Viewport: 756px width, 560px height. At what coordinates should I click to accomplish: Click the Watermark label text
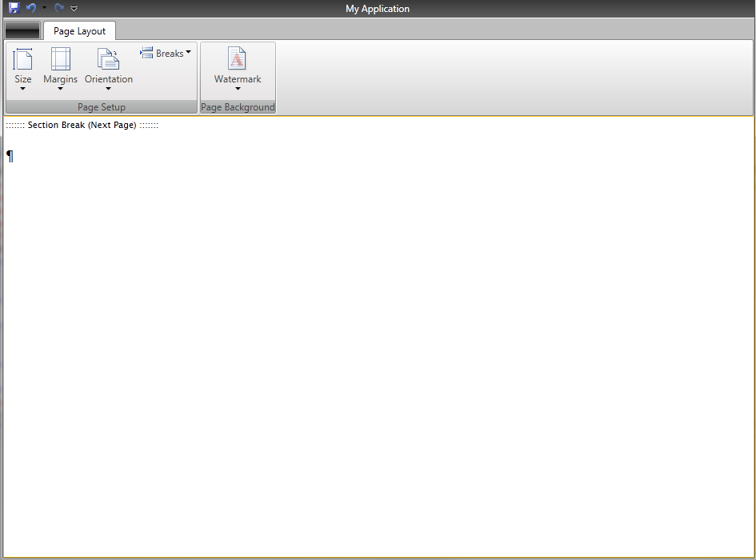[238, 79]
